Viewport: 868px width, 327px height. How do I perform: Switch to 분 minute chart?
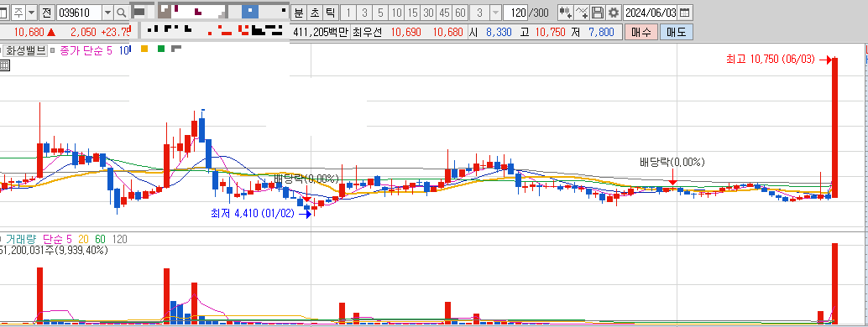[299, 13]
